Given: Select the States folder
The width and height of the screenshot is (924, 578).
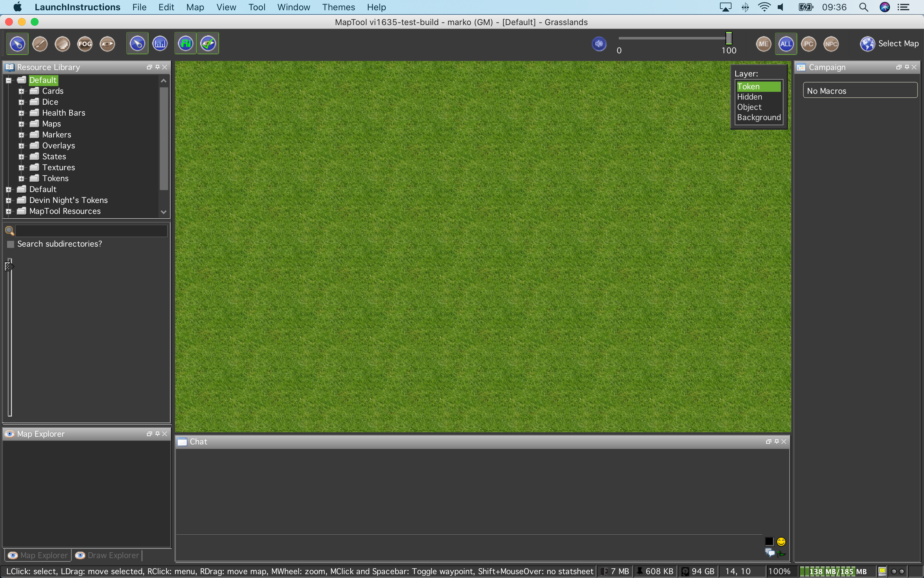Looking at the screenshot, I should point(54,157).
